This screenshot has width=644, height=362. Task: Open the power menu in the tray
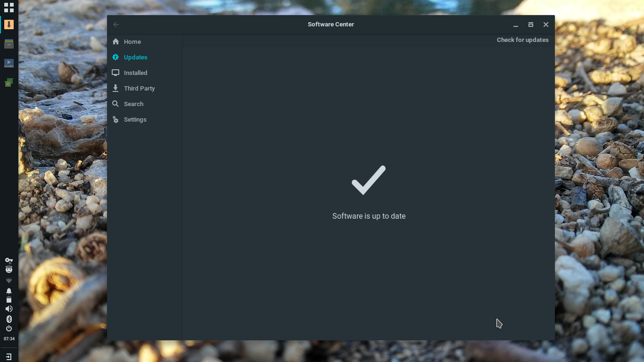[8, 329]
